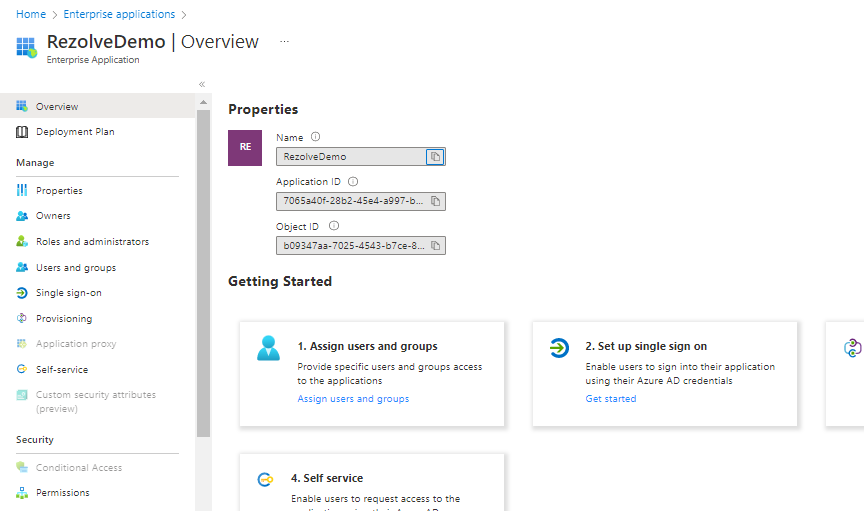
Task: Click the Deployment Plan book icon
Action: tap(21, 132)
